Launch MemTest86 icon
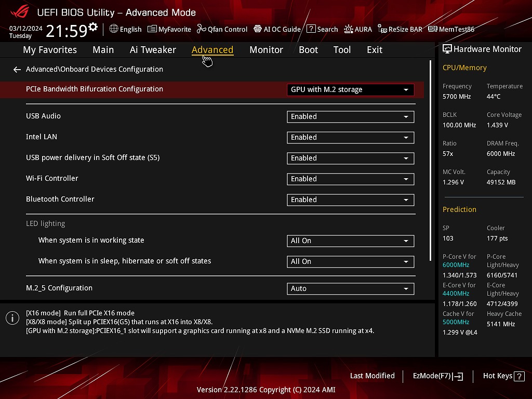Screen dimensions: 532x399 click(433, 29)
